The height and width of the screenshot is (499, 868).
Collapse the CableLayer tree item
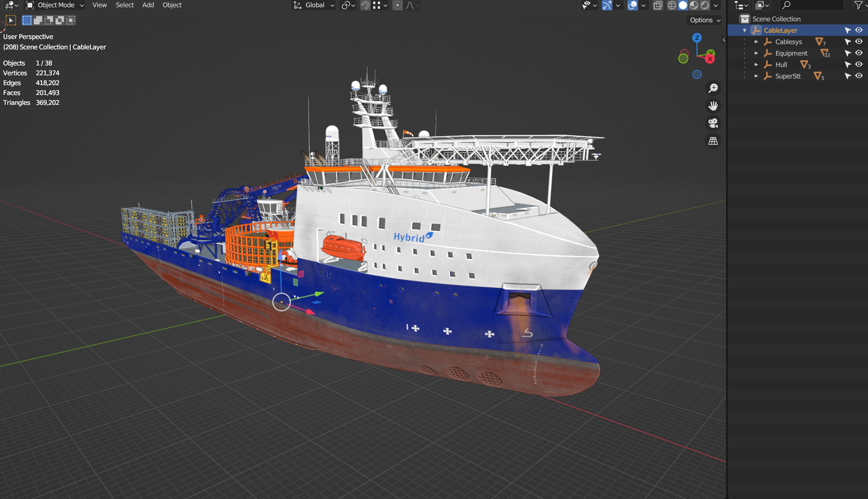744,31
